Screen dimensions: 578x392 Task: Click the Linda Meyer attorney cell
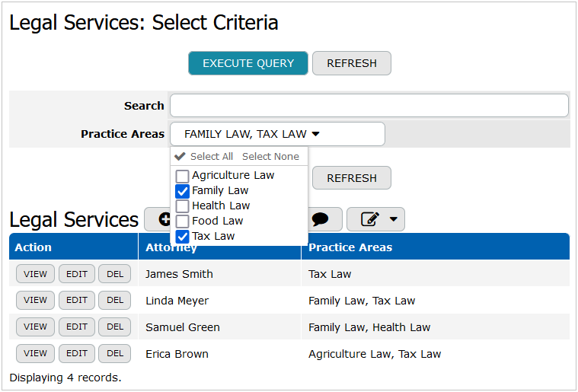coord(219,300)
